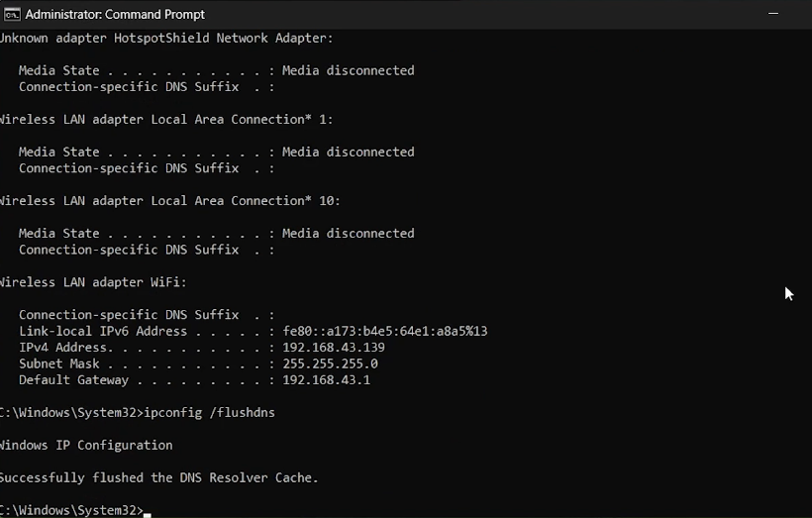812x518 pixels.
Task: Click the HotspotShield Network Adapter heading
Action: [x=166, y=39]
